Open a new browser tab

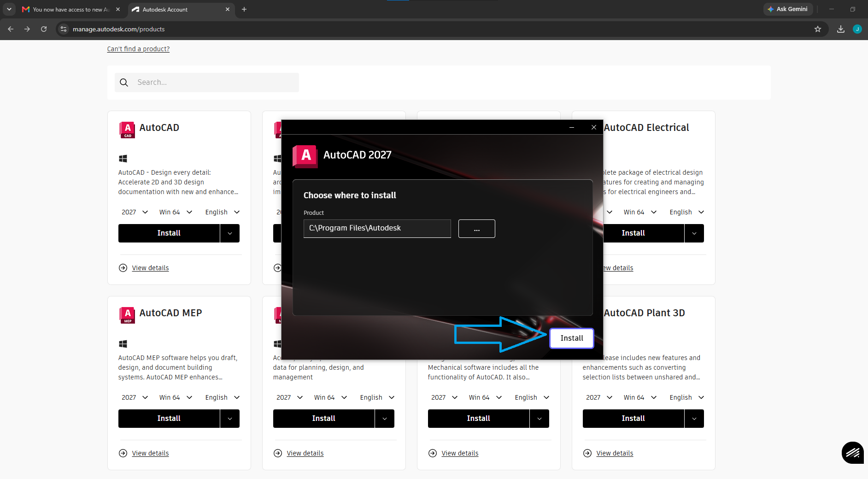click(244, 9)
